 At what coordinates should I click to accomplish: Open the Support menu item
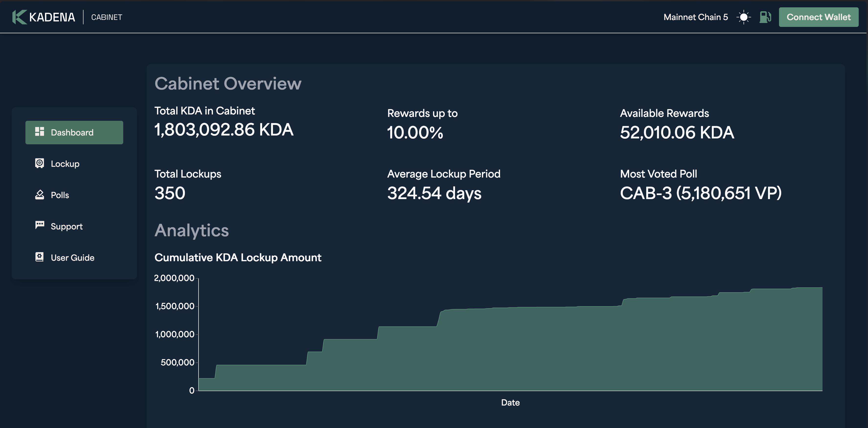point(74,226)
